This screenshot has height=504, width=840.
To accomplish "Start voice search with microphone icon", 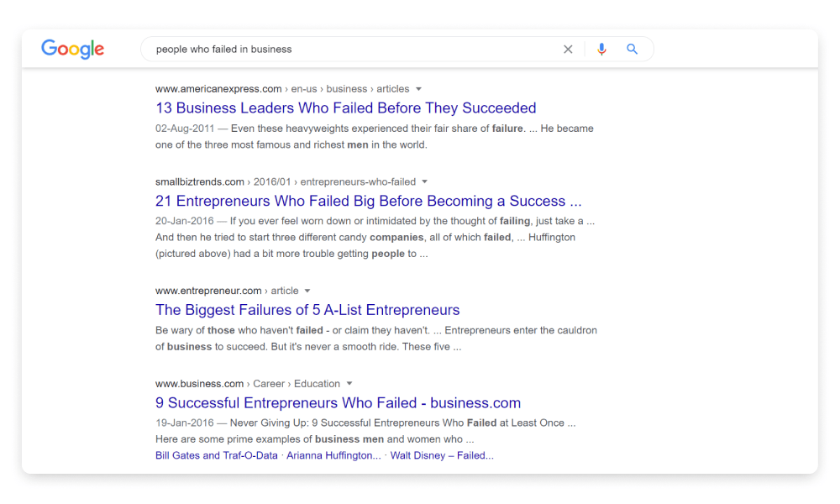I will [601, 50].
